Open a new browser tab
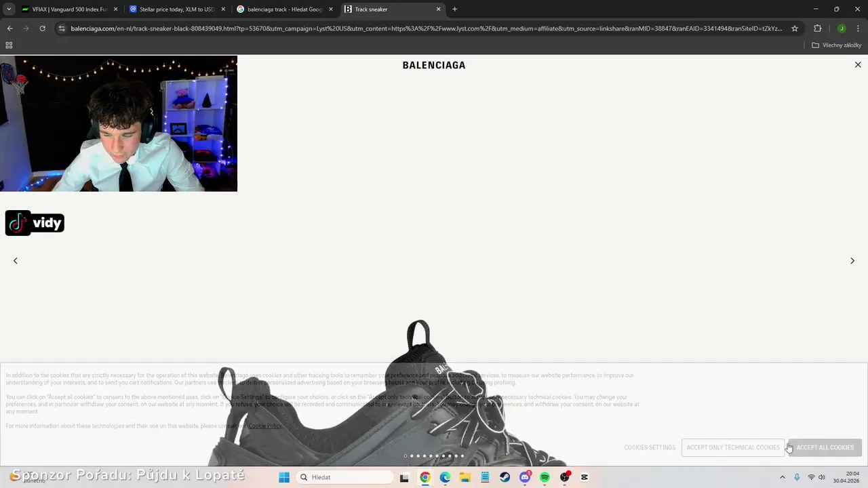The width and height of the screenshot is (868, 488). tap(454, 9)
